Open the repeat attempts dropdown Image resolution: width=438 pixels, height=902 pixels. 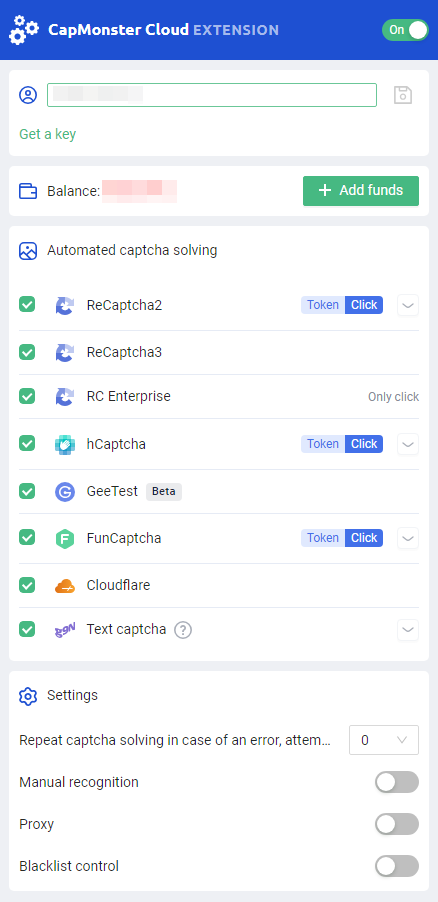384,740
